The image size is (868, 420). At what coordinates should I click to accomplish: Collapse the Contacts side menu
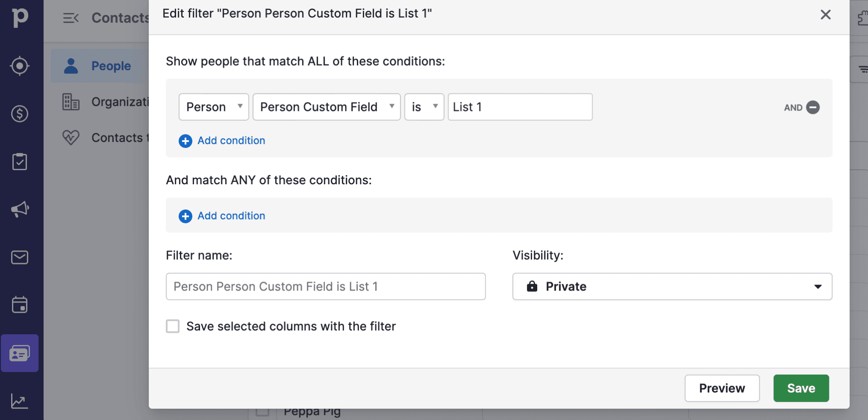click(71, 18)
